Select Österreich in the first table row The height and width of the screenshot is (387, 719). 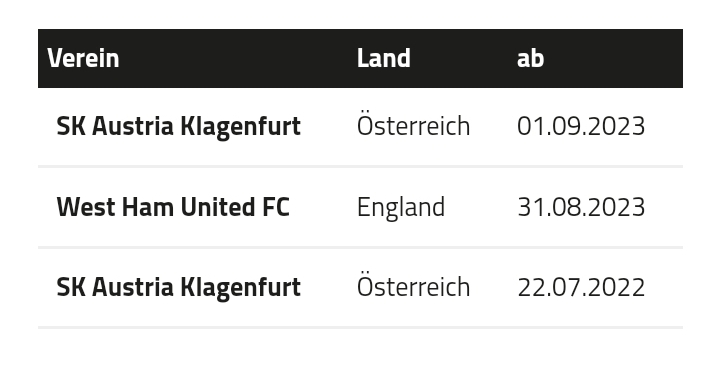pyautogui.click(x=414, y=124)
